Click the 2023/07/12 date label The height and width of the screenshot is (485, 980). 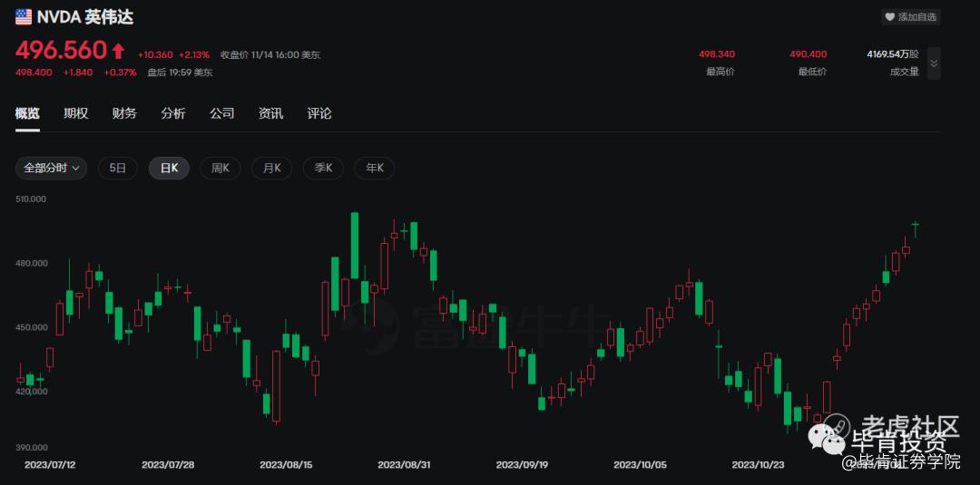(51, 465)
